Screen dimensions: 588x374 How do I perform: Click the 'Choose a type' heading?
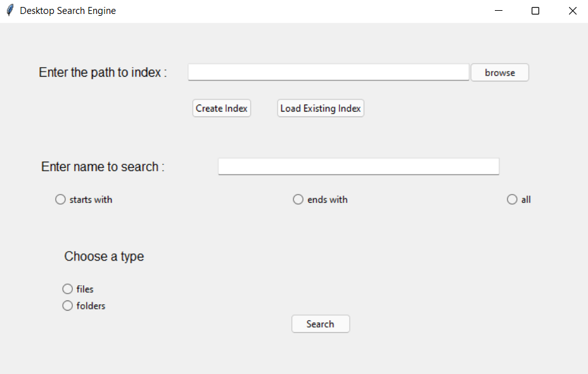pos(104,257)
